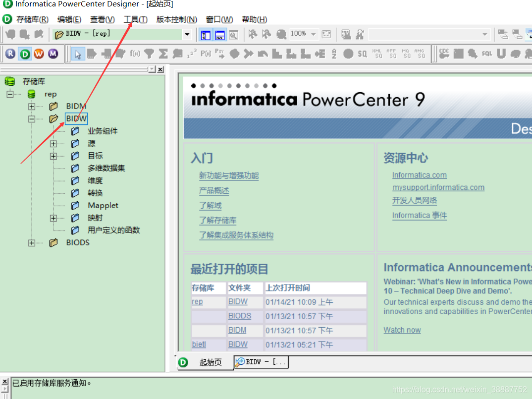Image resolution: width=532 pixels, height=399 pixels.
Task: Open the 了解存储库 link
Action: pyautogui.click(x=217, y=221)
